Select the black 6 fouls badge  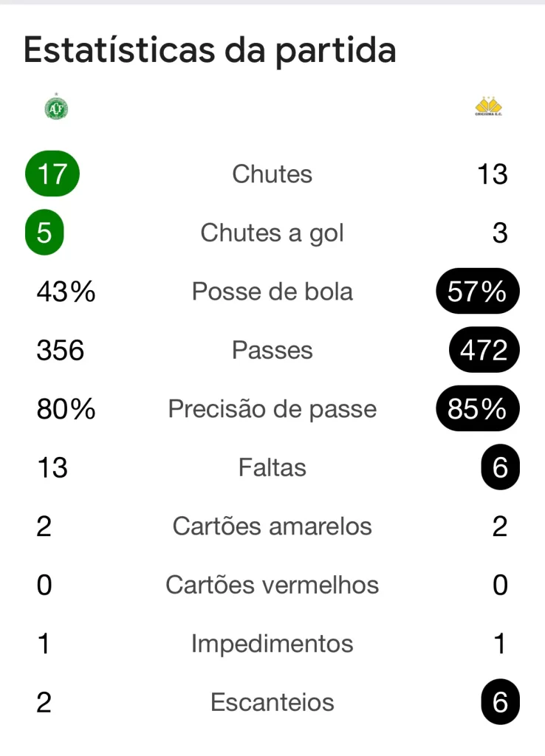coord(500,467)
